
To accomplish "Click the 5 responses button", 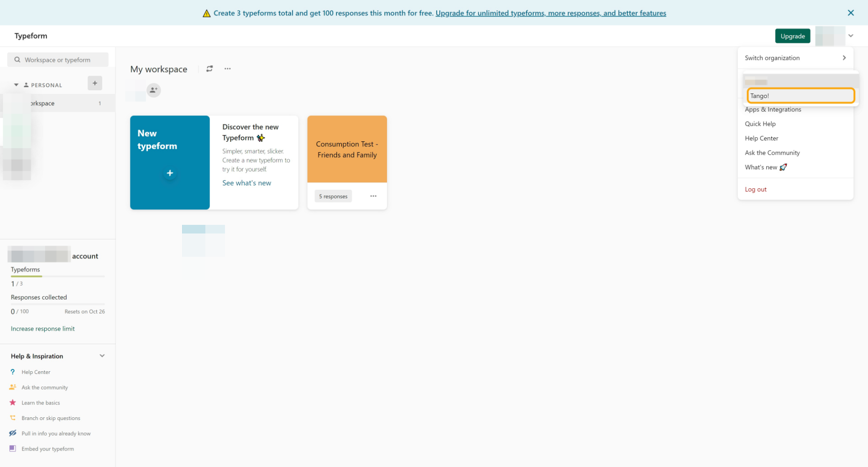I will pos(333,197).
